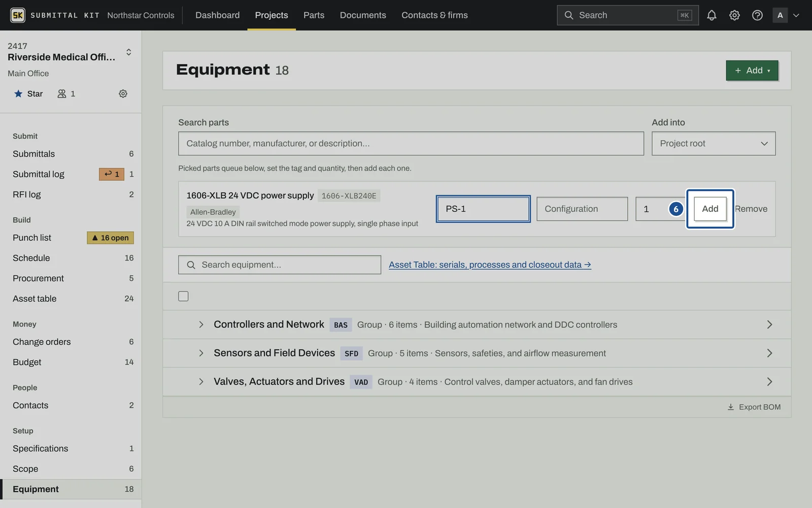This screenshot has width=812, height=508.
Task: Click the 16 open warning badge
Action: 110,238
